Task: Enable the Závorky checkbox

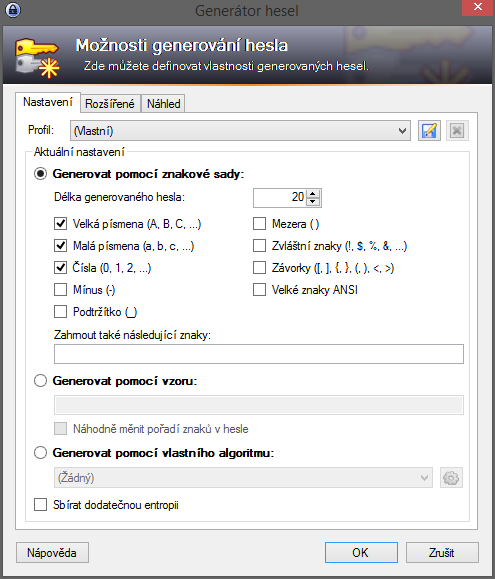Action: (259, 268)
